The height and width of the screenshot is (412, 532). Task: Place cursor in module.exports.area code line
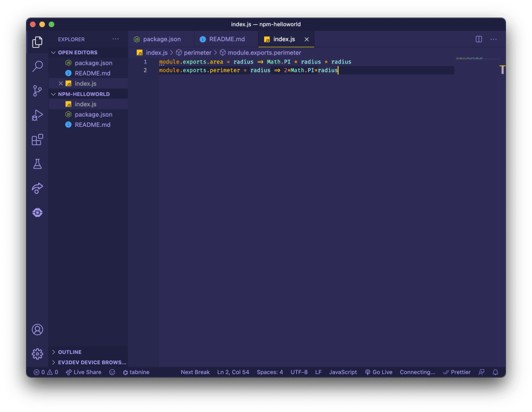255,62
